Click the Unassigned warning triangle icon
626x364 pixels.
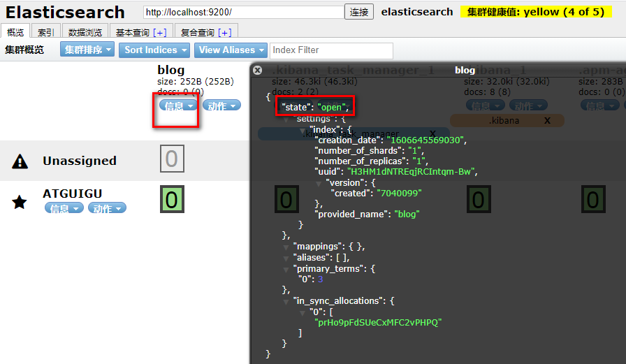(x=20, y=161)
